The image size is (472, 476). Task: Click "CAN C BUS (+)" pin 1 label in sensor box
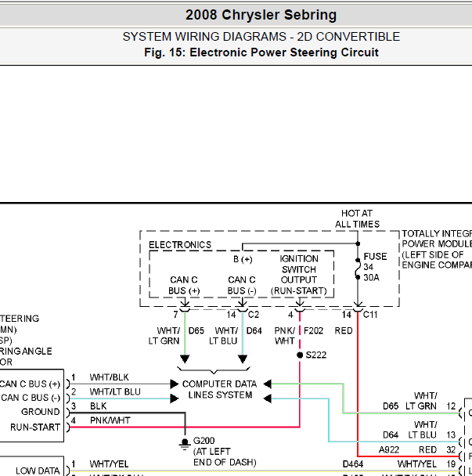30,384
